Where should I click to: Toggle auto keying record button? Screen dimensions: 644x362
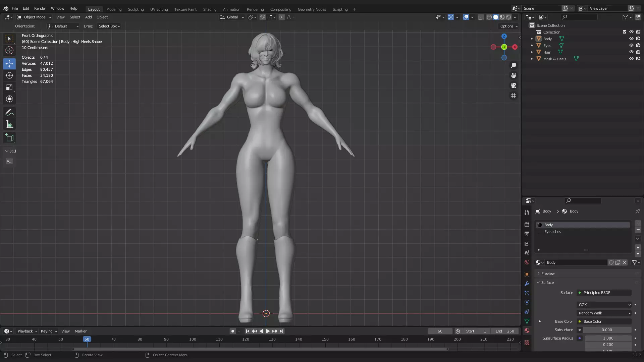(x=232, y=331)
